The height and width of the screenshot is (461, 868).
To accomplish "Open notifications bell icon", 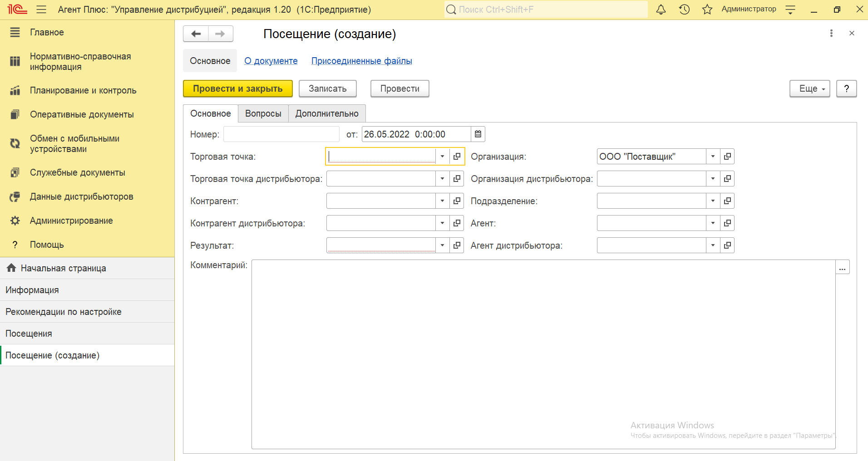I will point(661,10).
